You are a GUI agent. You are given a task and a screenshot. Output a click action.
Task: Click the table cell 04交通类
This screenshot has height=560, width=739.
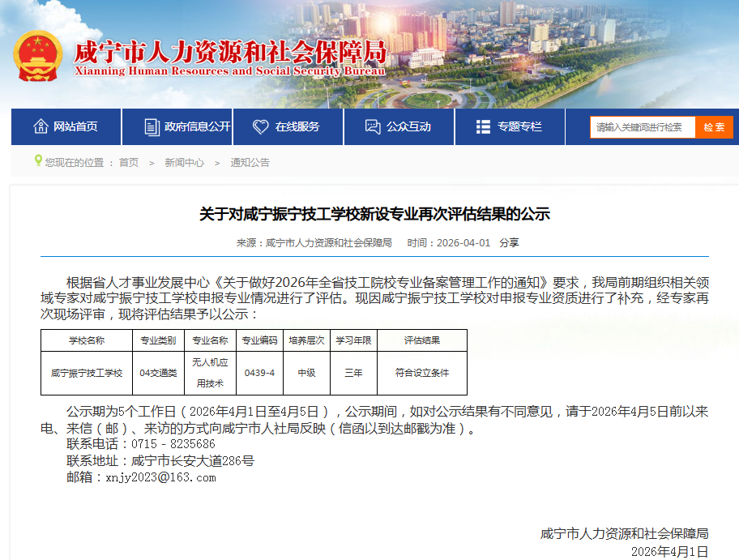158,374
